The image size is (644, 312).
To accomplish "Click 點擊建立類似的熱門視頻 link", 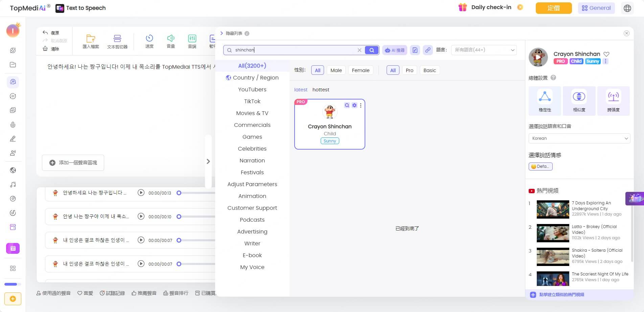I will (561, 295).
